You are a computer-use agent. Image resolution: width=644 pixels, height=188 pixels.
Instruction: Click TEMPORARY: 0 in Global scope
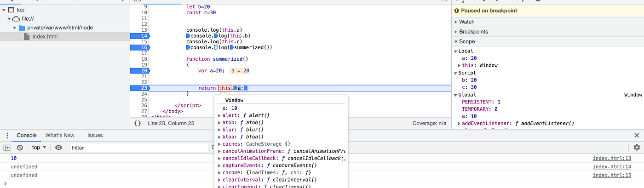click(x=480, y=109)
